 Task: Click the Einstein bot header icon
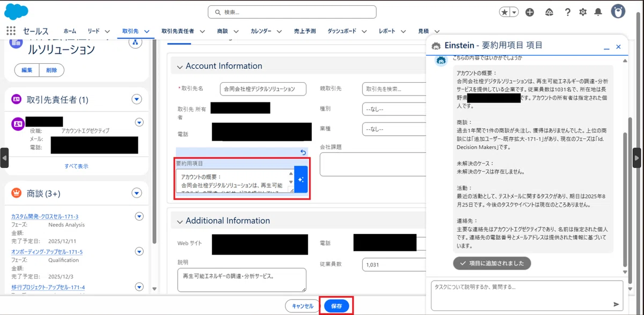click(x=436, y=46)
